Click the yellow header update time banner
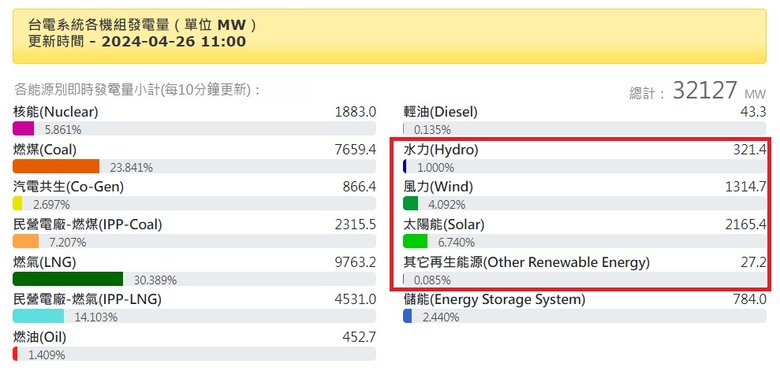Viewport: 780px width, 371px height. coord(390,36)
